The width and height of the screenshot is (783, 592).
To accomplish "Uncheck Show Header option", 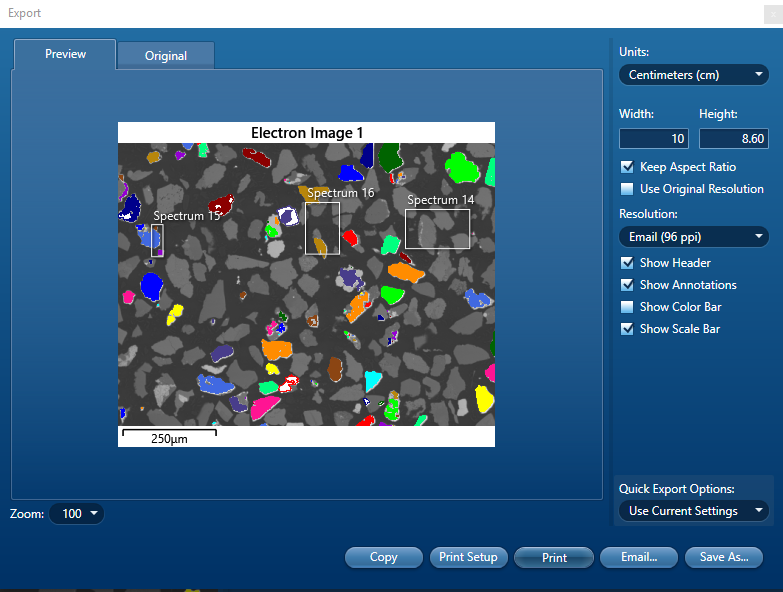I will [x=627, y=263].
